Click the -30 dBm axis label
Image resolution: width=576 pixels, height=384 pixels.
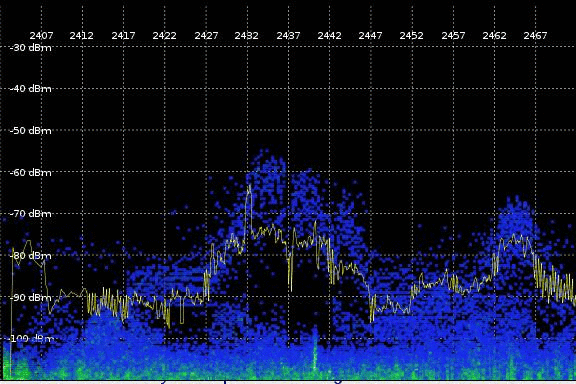(30, 47)
